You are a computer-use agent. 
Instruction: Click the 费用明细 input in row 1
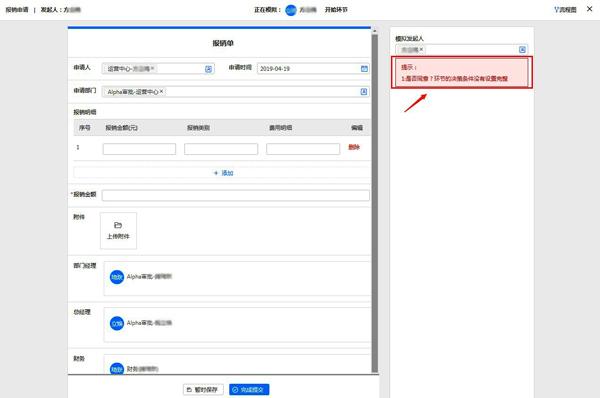click(303, 149)
